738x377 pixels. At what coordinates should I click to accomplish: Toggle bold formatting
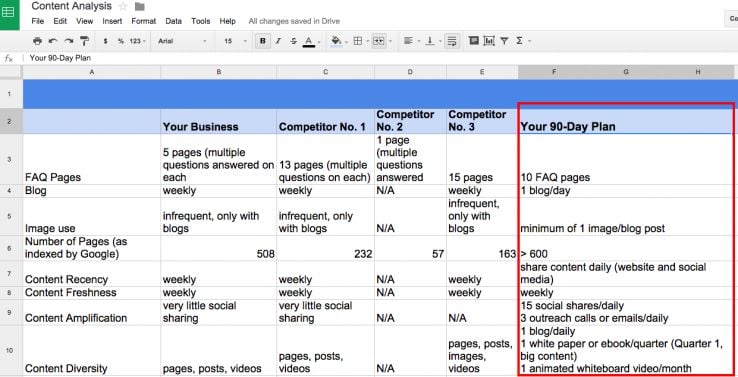(x=263, y=41)
